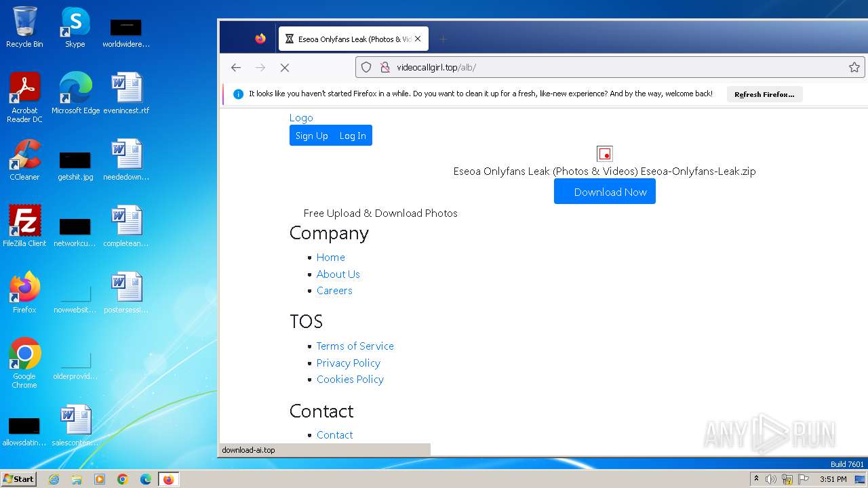Open the Privacy Policy link
The width and height of the screenshot is (868, 488).
point(349,363)
